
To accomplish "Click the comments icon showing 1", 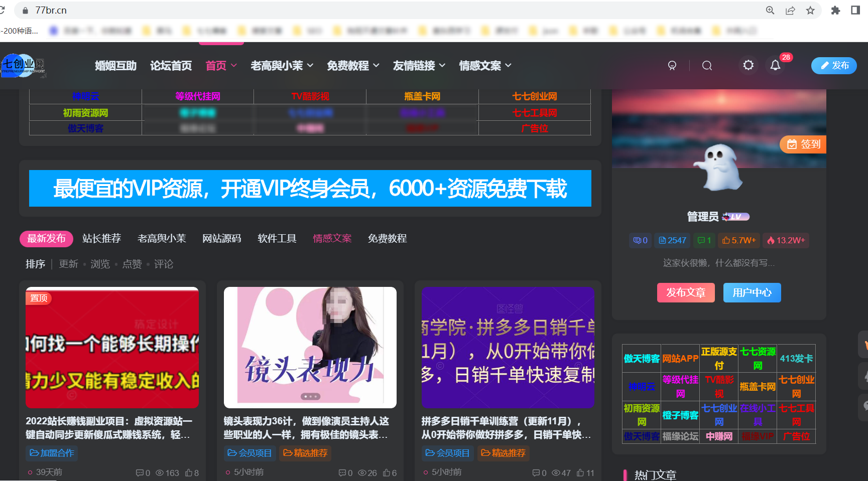I will (704, 240).
